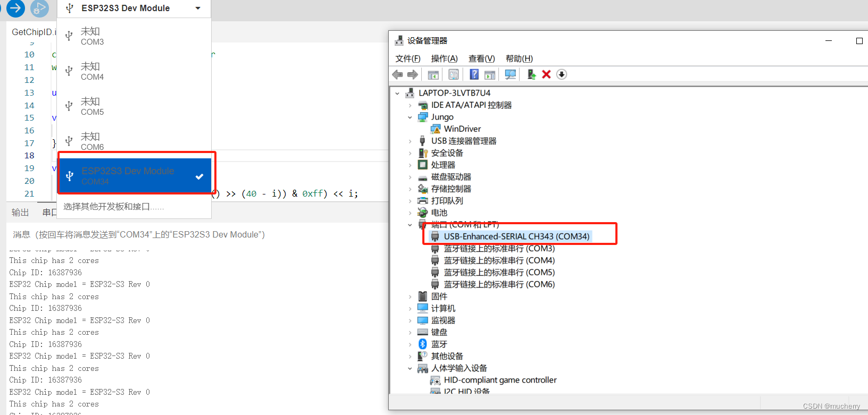Maximize the 设备管理器 window
868x415 pixels.
(859, 41)
